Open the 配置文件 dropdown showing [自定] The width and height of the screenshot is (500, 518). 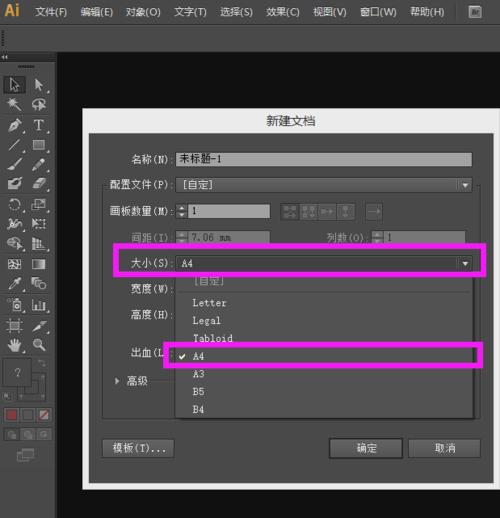tap(324, 185)
